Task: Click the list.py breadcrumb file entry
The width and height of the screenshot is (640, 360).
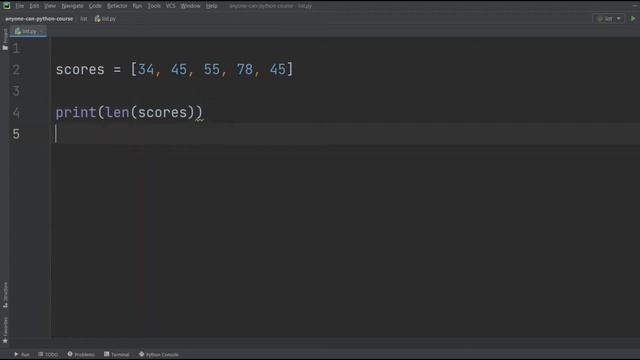Action: click(105, 19)
